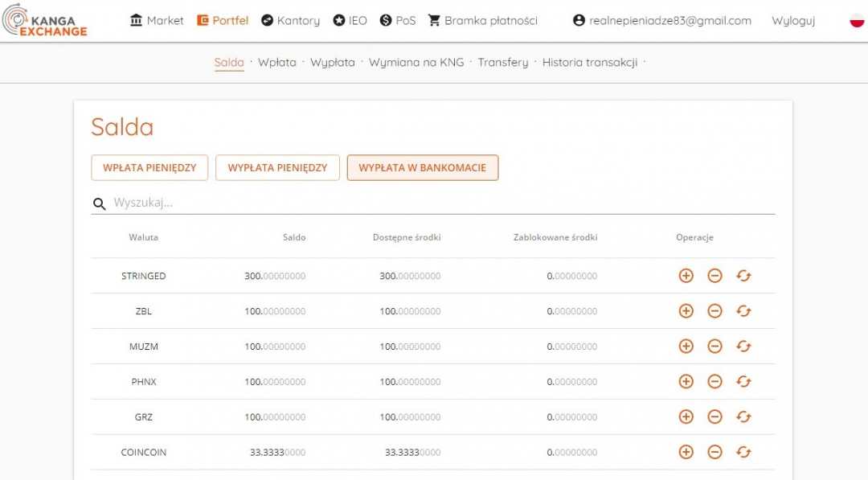Click the Wyloguj logout link

[x=792, y=21]
